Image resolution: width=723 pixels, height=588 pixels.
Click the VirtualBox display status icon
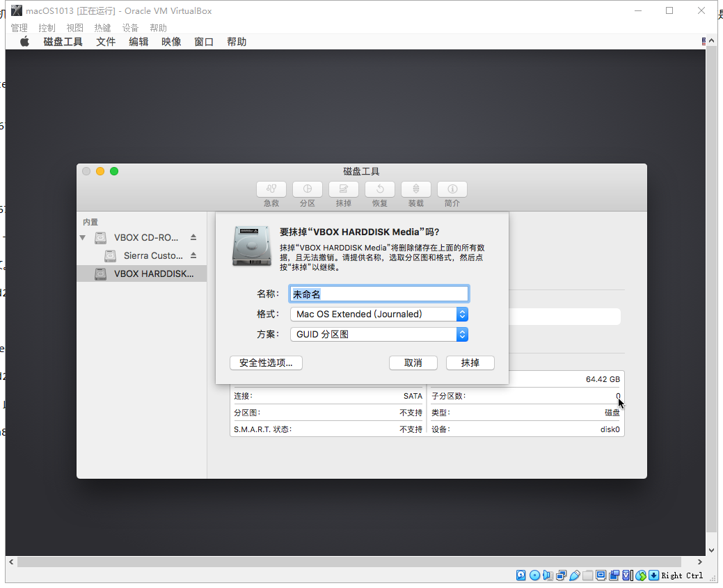[601, 575]
